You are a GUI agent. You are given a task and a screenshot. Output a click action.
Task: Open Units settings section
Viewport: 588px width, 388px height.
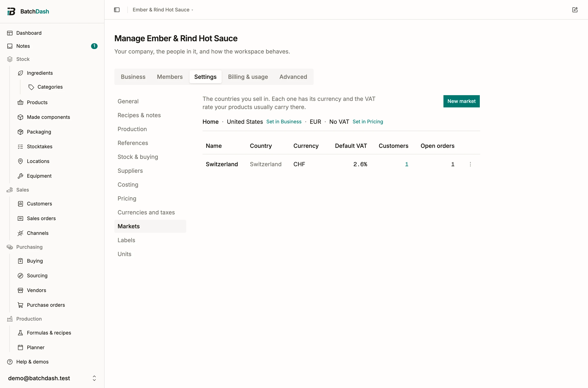tap(150, 254)
